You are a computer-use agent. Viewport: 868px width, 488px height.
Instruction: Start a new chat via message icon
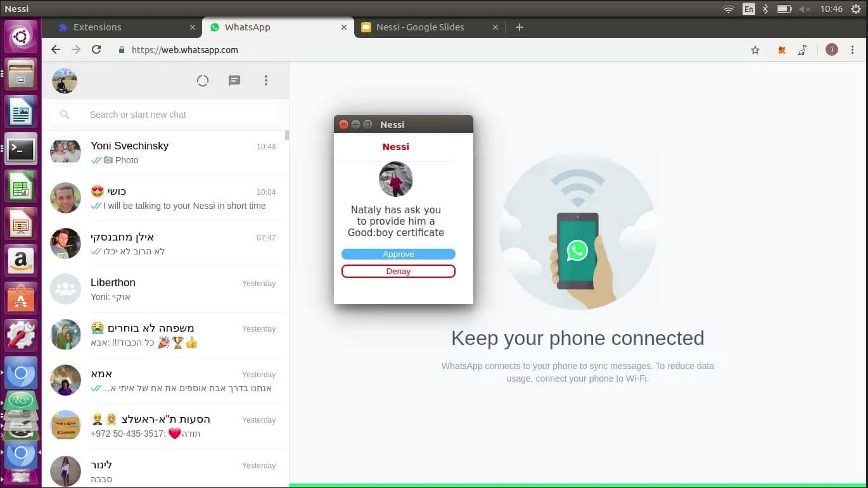[234, 80]
